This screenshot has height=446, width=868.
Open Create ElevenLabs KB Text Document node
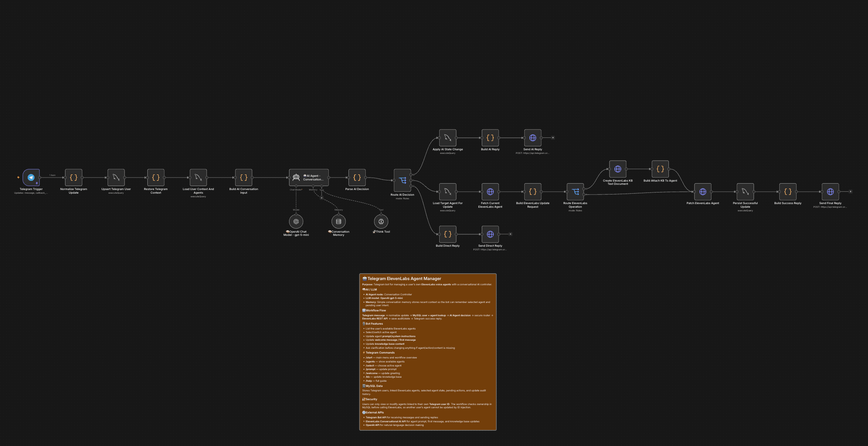[x=618, y=169]
